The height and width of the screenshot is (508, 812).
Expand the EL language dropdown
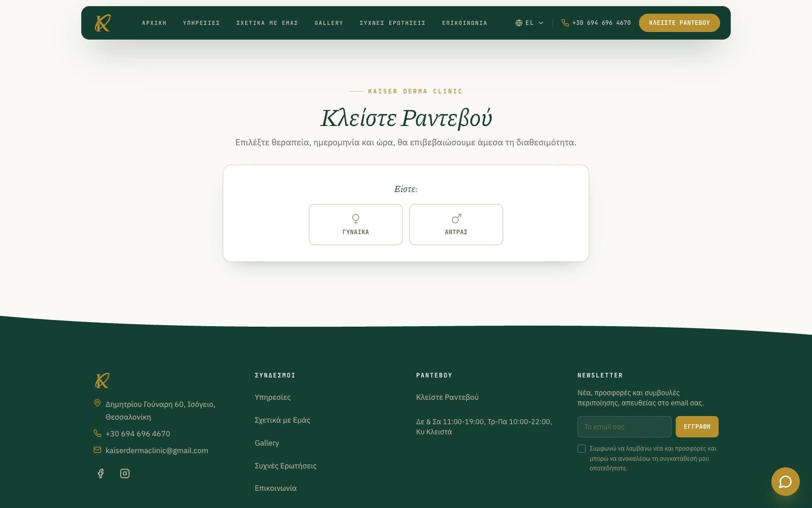point(529,23)
